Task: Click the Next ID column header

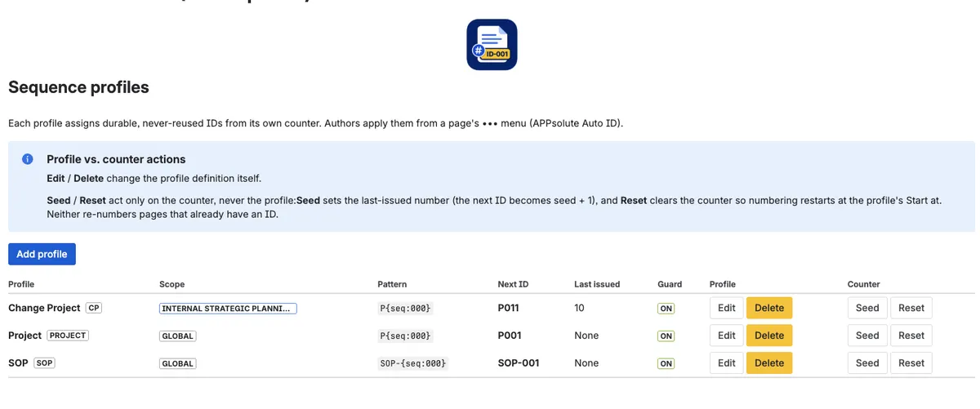Action: click(513, 284)
